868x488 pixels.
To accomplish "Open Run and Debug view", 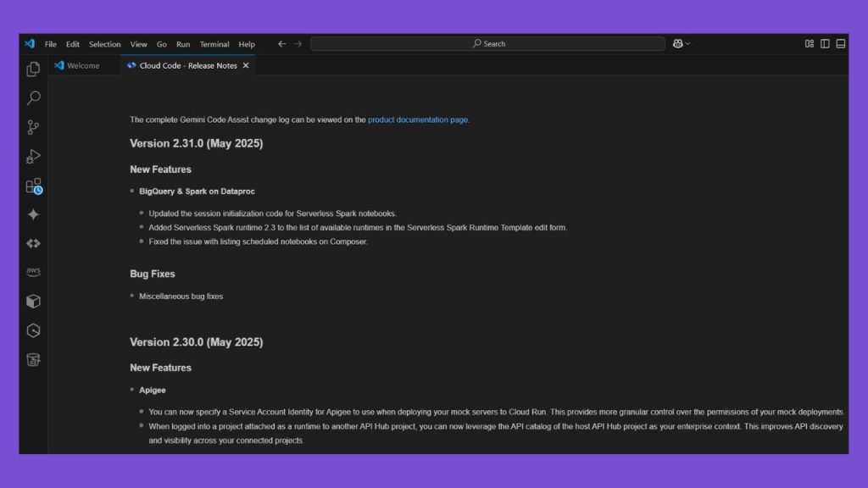I will pyautogui.click(x=33, y=157).
